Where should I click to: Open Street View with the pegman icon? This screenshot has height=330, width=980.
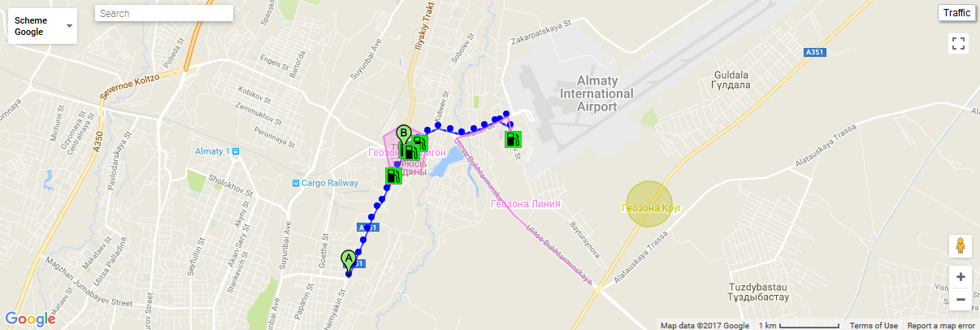(x=960, y=245)
